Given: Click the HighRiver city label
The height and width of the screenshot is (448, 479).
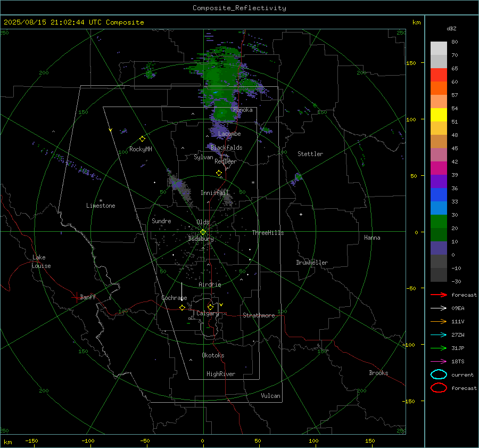Looking at the screenshot, I should click(x=221, y=374).
